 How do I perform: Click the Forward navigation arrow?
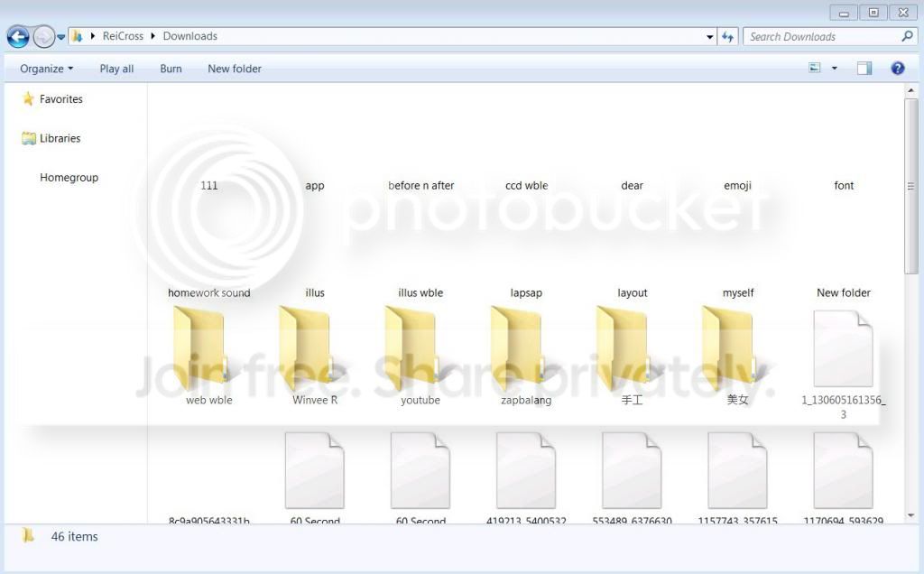pos(43,36)
